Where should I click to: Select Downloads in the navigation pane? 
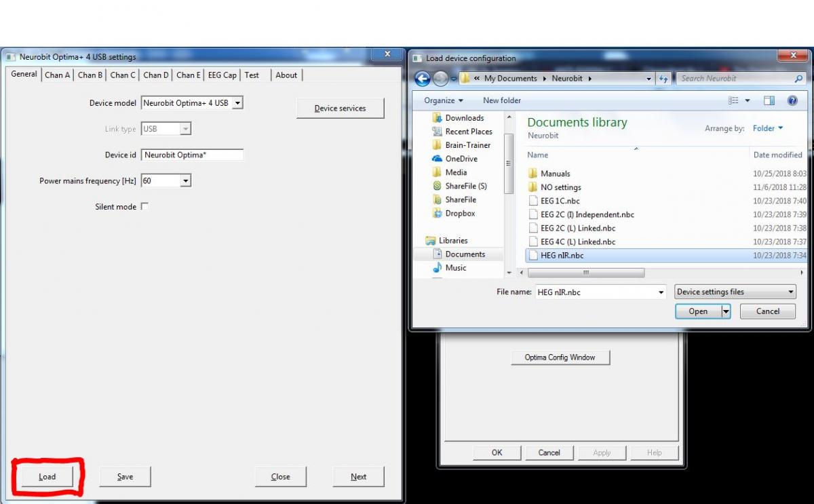point(464,118)
